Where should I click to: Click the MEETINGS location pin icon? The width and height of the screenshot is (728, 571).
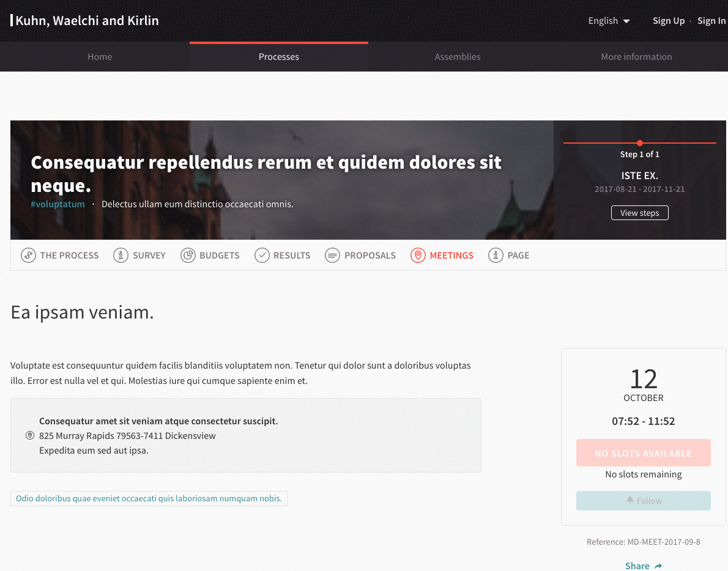418,255
